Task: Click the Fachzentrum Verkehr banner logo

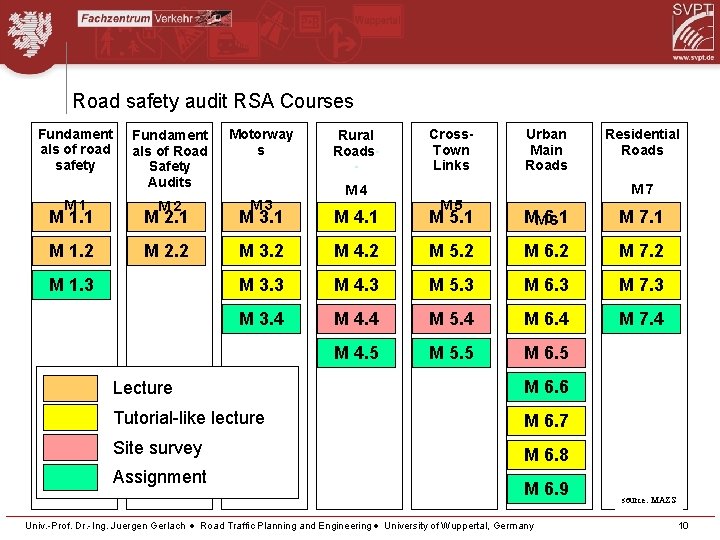Action: (x=154, y=18)
